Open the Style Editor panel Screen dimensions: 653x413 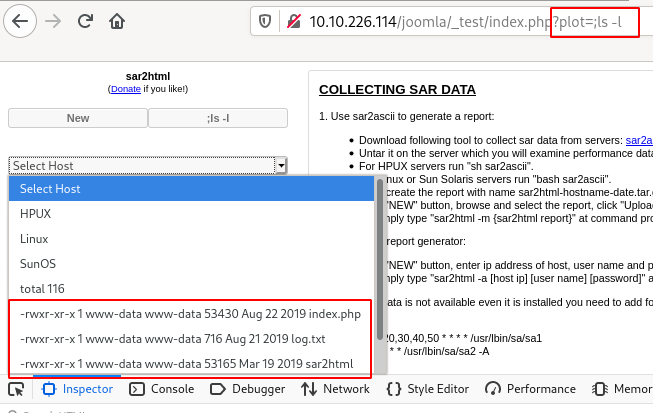point(427,389)
